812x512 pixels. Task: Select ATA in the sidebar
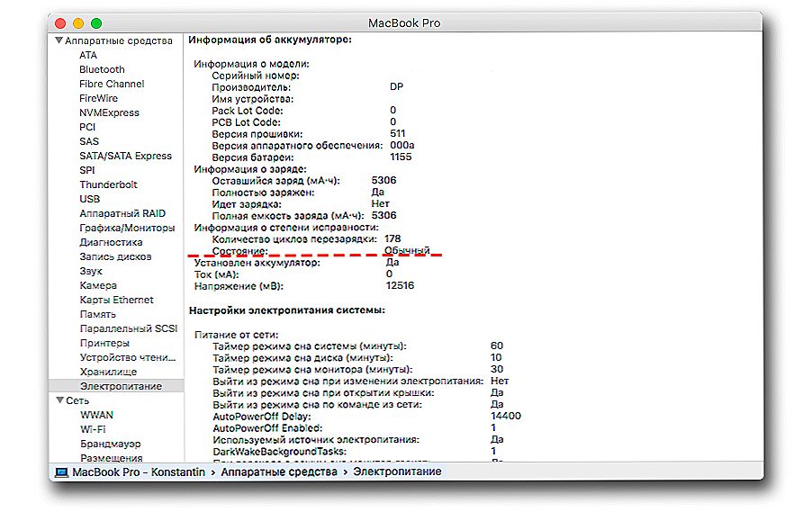(88, 55)
